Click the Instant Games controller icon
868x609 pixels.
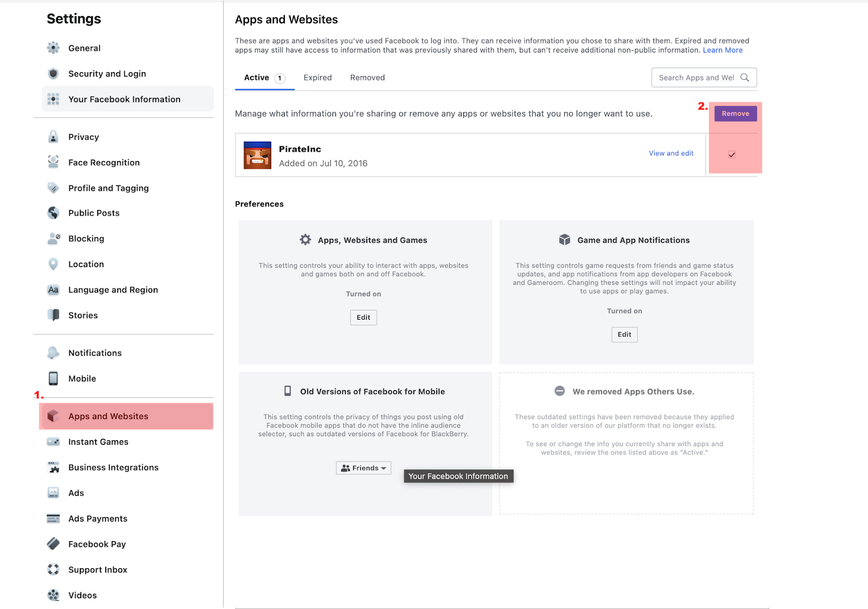click(x=53, y=442)
